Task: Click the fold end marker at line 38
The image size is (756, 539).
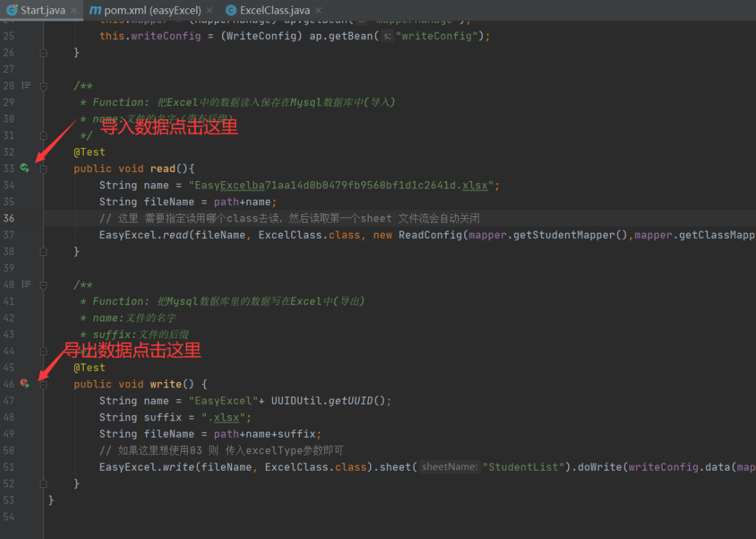Action: [43, 251]
